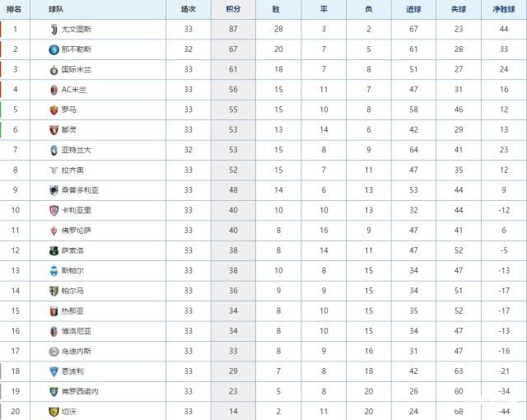Select the 场次 column header
The height and width of the screenshot is (420, 527).
tap(189, 9)
